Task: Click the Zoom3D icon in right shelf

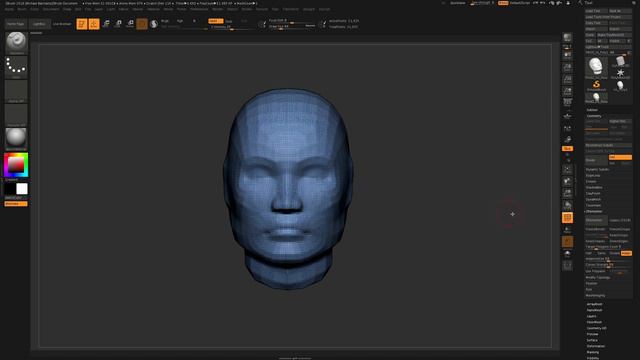Action: pyautogui.click(x=567, y=193)
